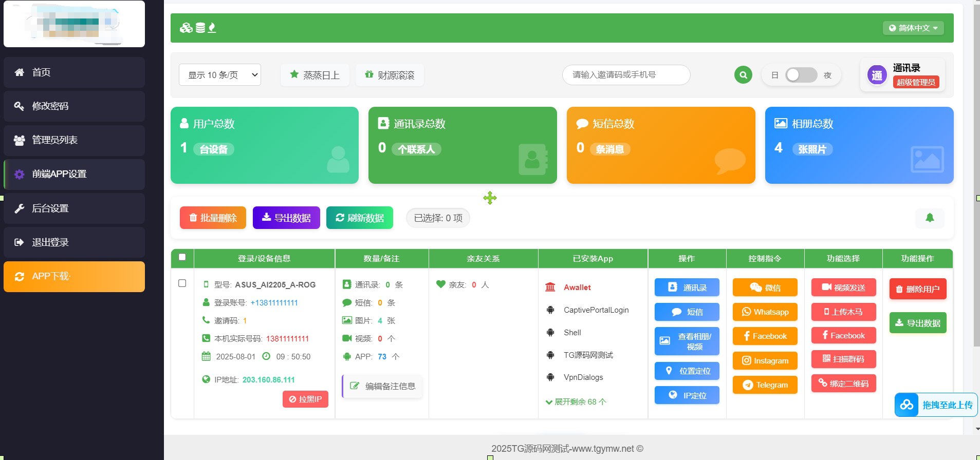
Task: Open the 简体中文 language dropdown
Action: 913,28
